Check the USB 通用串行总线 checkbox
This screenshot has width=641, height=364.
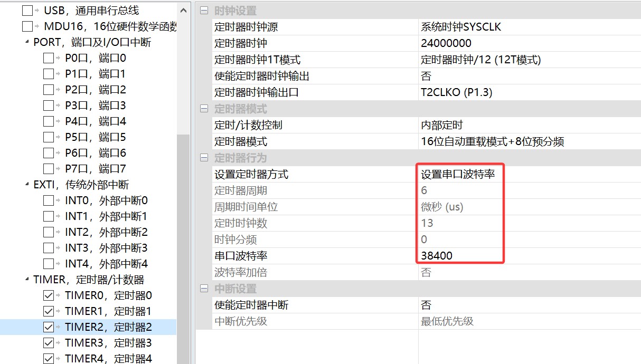pyautogui.click(x=27, y=11)
